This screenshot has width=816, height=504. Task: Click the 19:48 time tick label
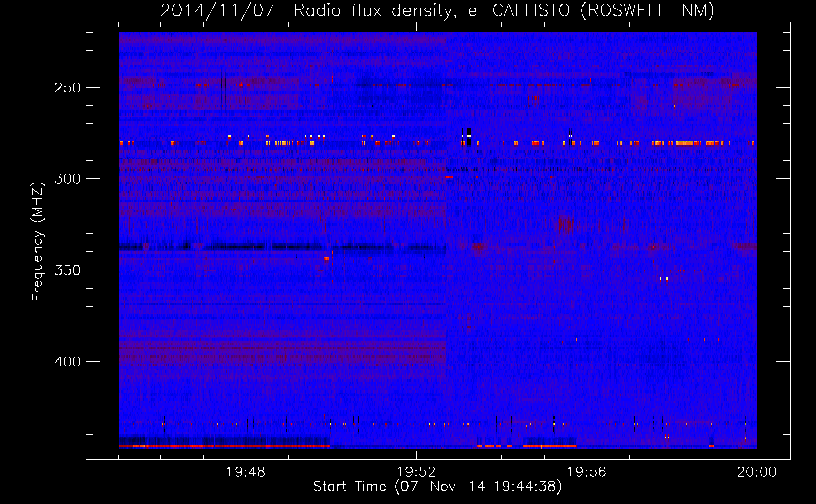[x=246, y=472]
